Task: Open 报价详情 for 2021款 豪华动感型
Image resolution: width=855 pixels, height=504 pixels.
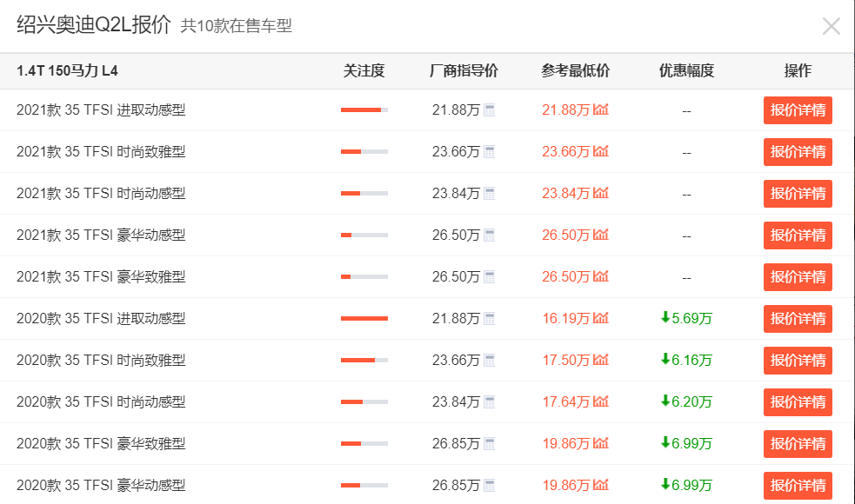Action: 798,235
